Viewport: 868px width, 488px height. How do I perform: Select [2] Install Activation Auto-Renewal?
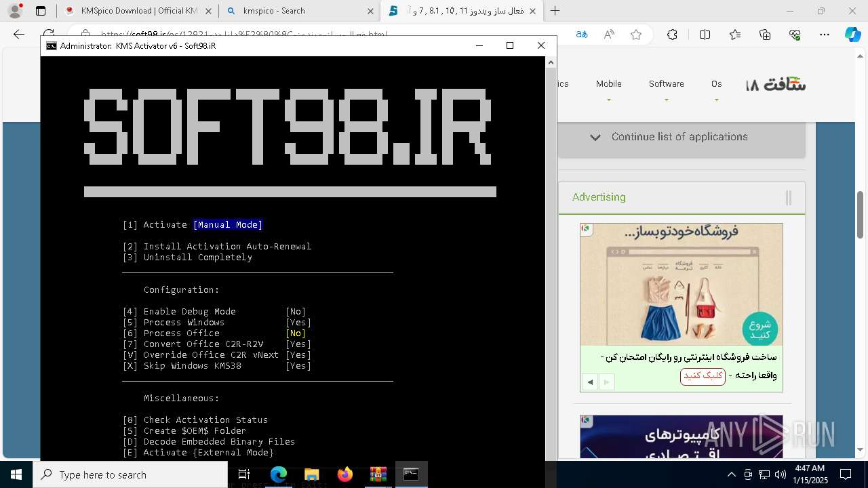(x=217, y=247)
